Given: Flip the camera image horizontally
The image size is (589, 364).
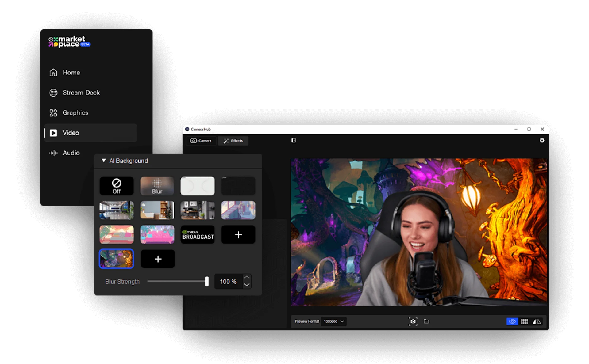Looking at the screenshot, I should tap(537, 321).
